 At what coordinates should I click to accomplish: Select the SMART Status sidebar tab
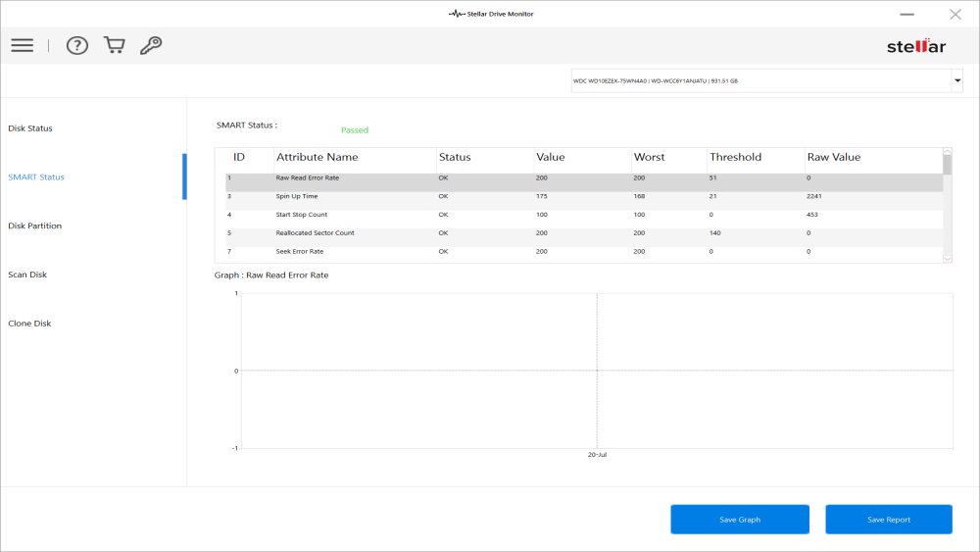click(36, 177)
